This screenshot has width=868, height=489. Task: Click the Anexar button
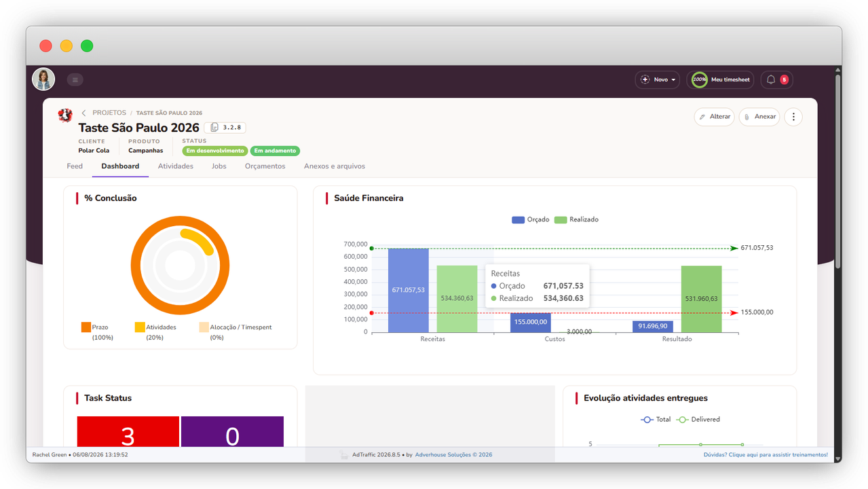(x=759, y=117)
